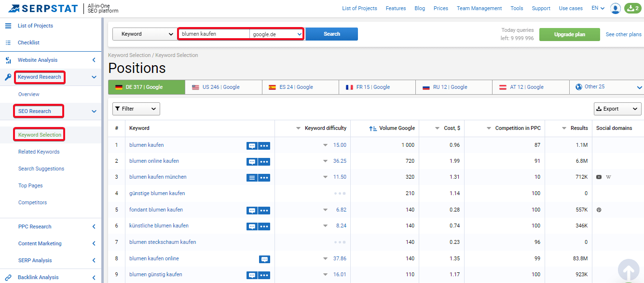Open the google.de database dropdown
The width and height of the screenshot is (644, 283).
276,34
